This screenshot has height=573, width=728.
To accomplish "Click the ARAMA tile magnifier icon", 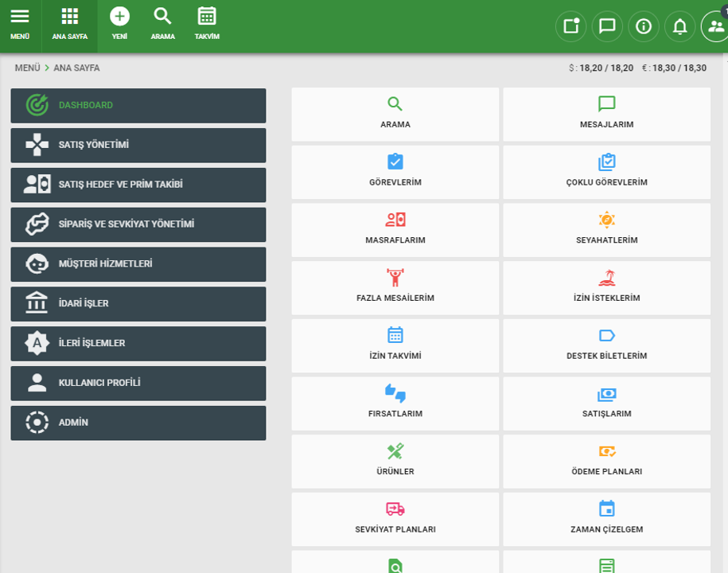I will [x=395, y=103].
